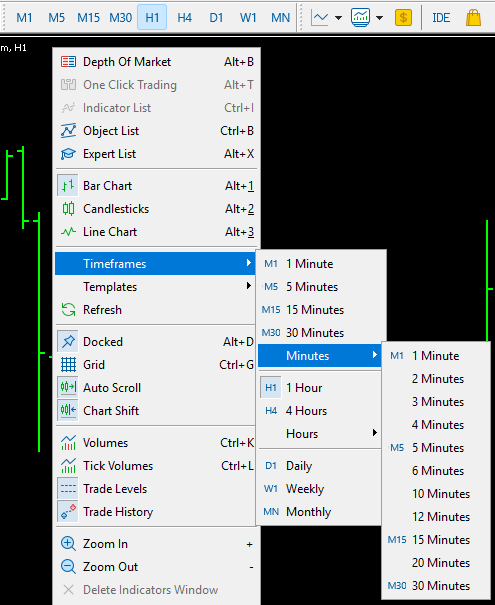Toggle Trade History display

155,512
